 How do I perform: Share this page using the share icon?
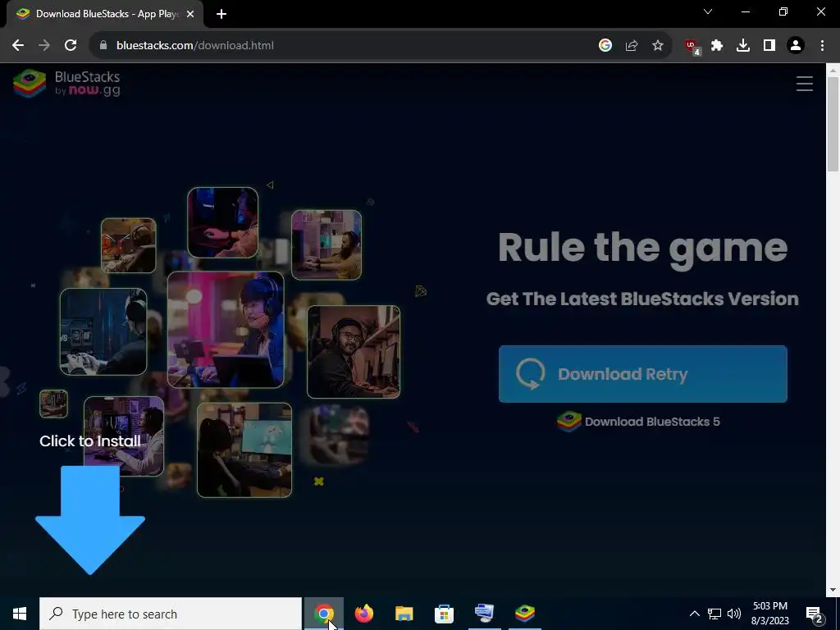(632, 46)
